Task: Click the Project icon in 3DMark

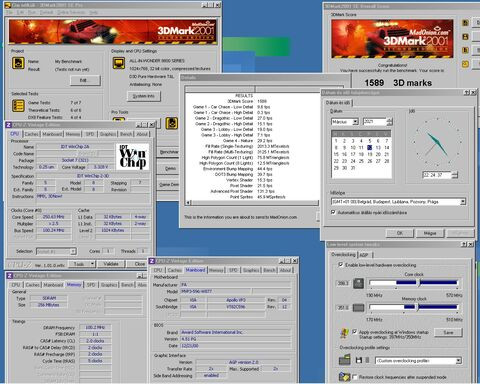Action: [x=18, y=63]
